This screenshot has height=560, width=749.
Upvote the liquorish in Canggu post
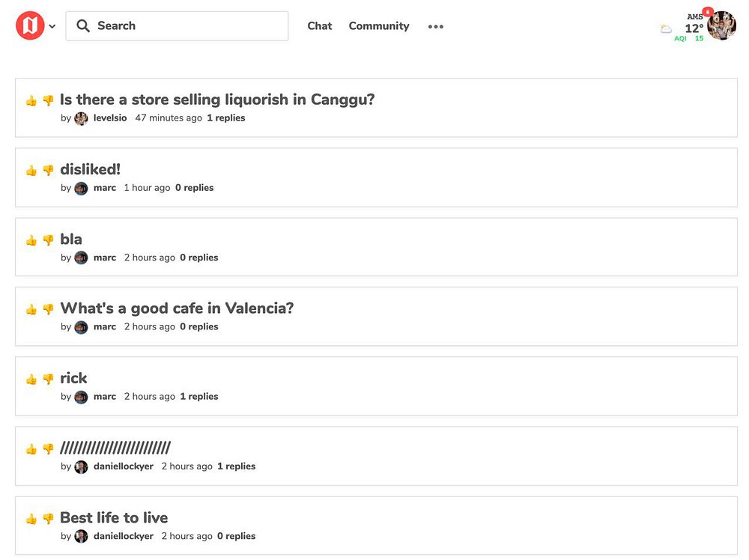tap(31, 101)
